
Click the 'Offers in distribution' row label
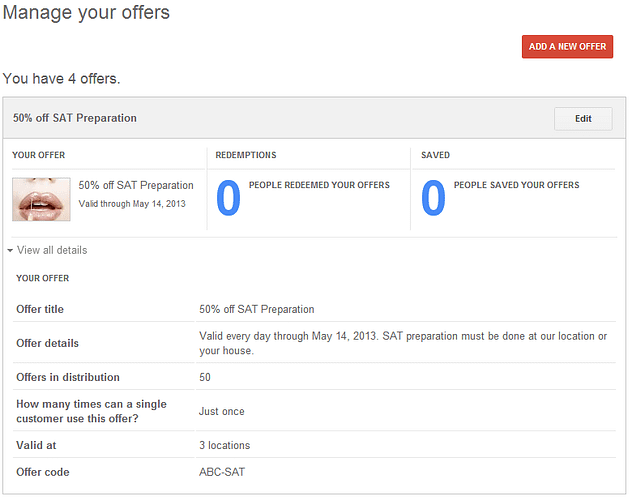coord(68,377)
